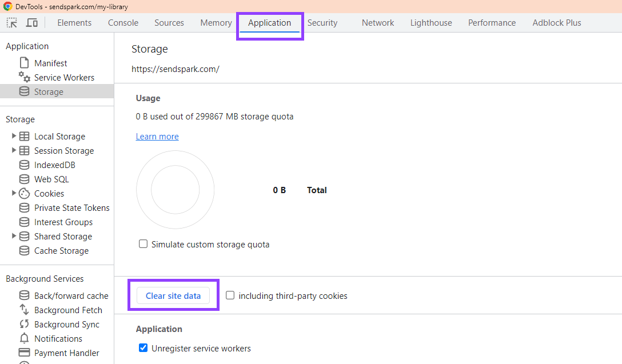Select the Application tab
This screenshot has height=364, width=622.
(270, 23)
